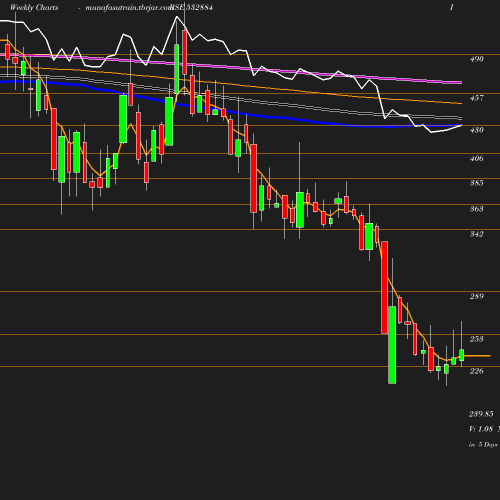Click the 289 price axis label
Image resolution: width=500 pixels, height=500 pixels.
tap(476, 296)
